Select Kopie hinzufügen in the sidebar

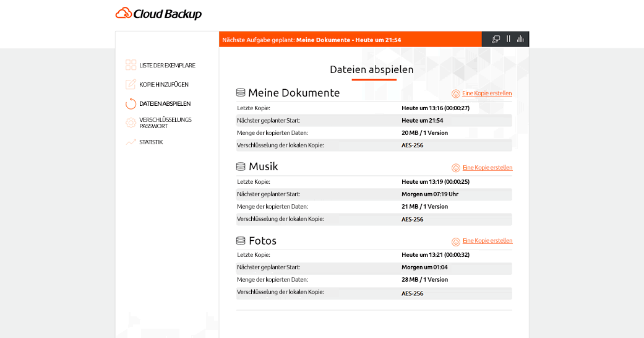(164, 84)
